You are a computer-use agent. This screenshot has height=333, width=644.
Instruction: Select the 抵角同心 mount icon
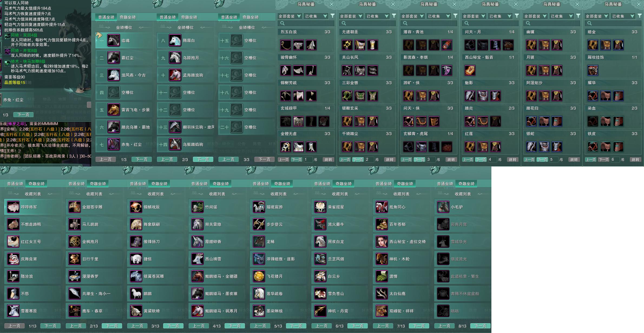click(382, 207)
